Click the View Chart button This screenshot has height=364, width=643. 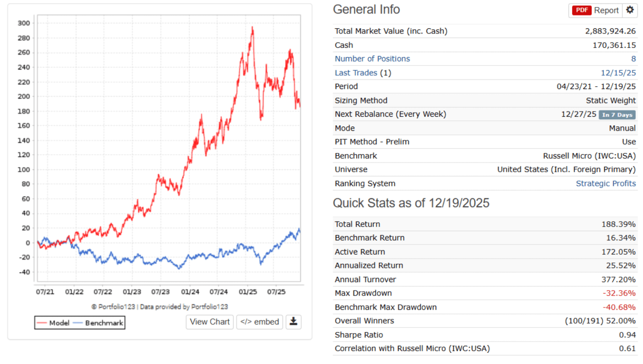tap(210, 322)
